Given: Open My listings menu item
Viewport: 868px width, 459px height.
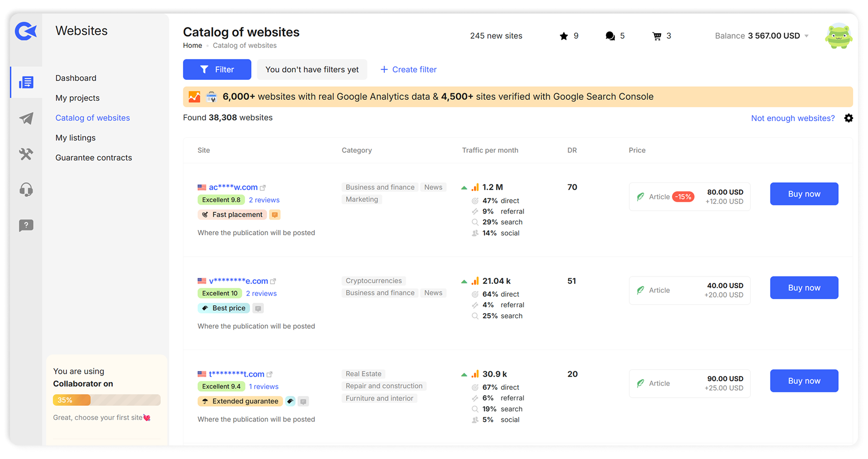Looking at the screenshot, I should 75,138.
